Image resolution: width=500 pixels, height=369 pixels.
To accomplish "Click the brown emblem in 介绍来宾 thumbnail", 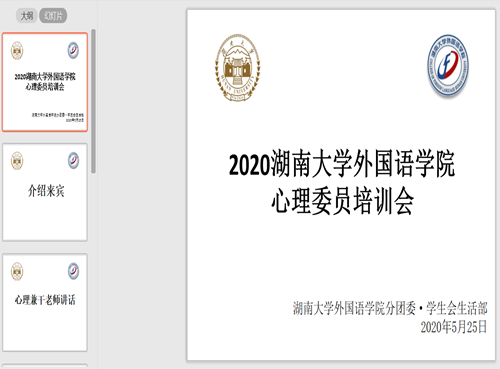I will (17, 161).
